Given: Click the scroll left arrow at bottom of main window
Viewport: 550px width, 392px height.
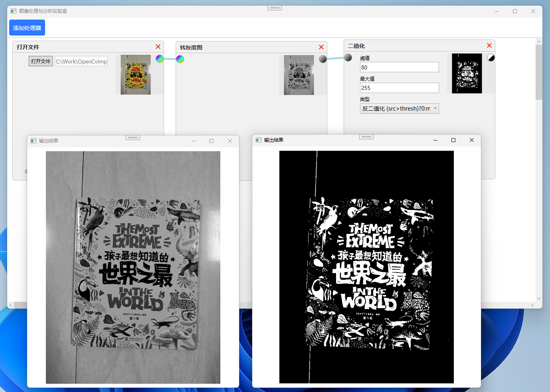Looking at the screenshot, I should (x=11, y=305).
